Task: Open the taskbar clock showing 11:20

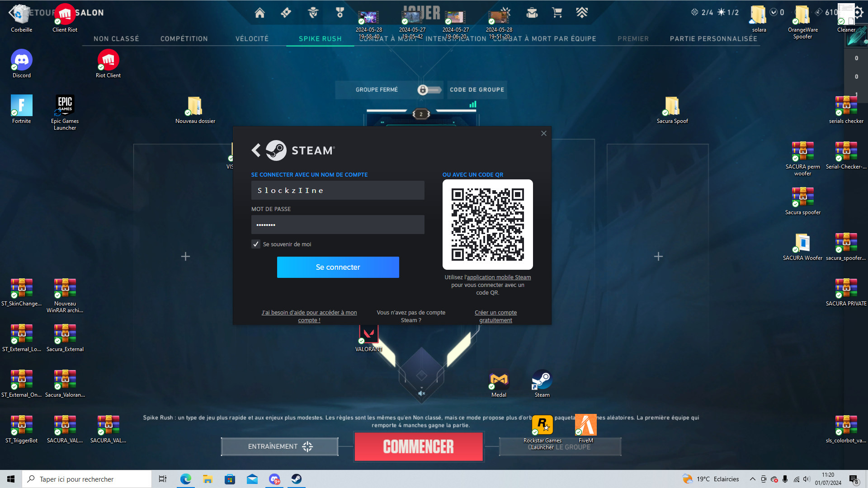Action: pos(828,479)
